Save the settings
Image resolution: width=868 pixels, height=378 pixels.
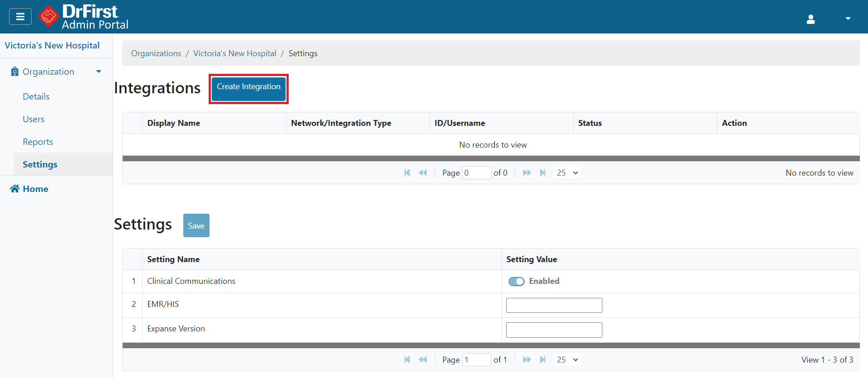coord(196,225)
